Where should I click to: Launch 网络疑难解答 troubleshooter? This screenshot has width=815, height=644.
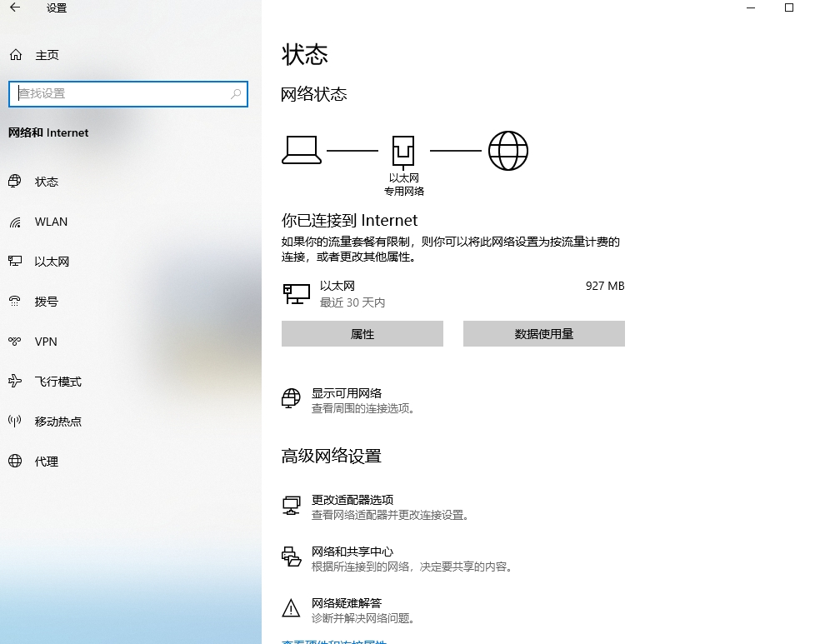[x=347, y=603]
